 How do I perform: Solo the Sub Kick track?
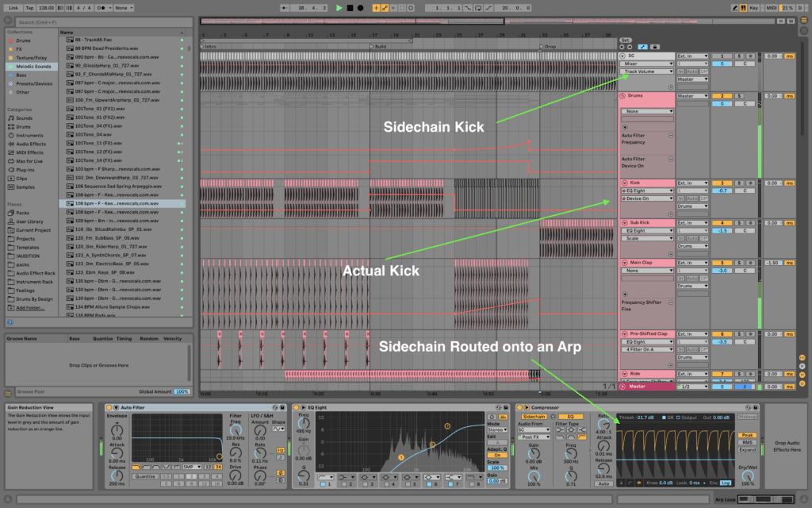(x=740, y=223)
